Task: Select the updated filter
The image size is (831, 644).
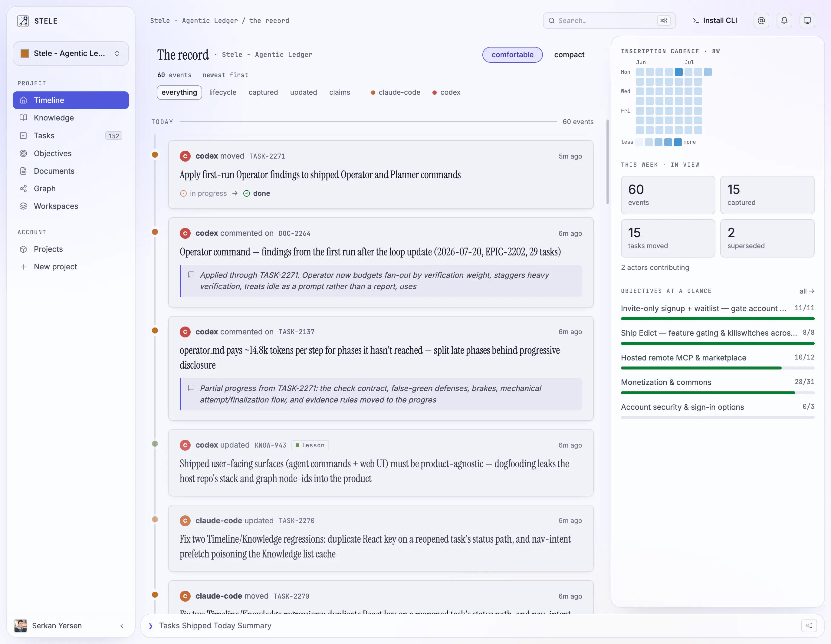Action: (x=303, y=92)
